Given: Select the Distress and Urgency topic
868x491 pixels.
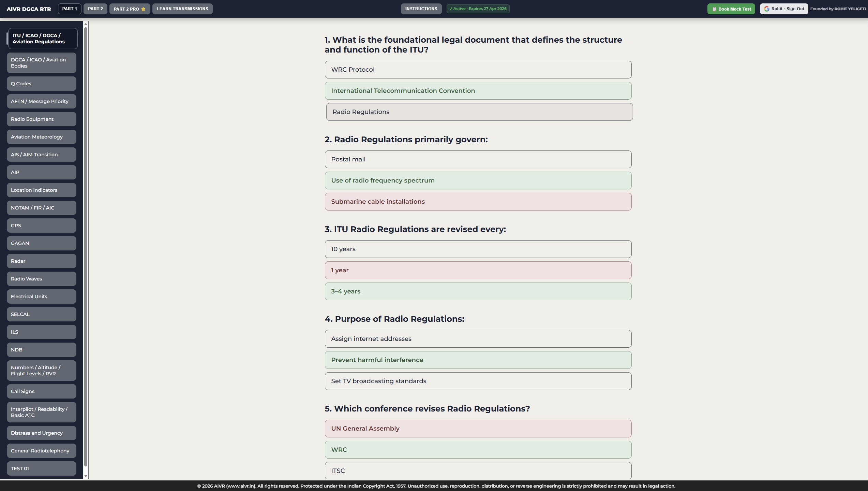Looking at the screenshot, I should tap(41, 433).
